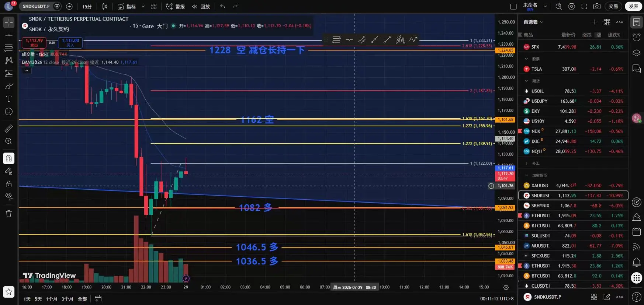Open notifications bell icon in sidebar
644x305 pixels.
636,262
